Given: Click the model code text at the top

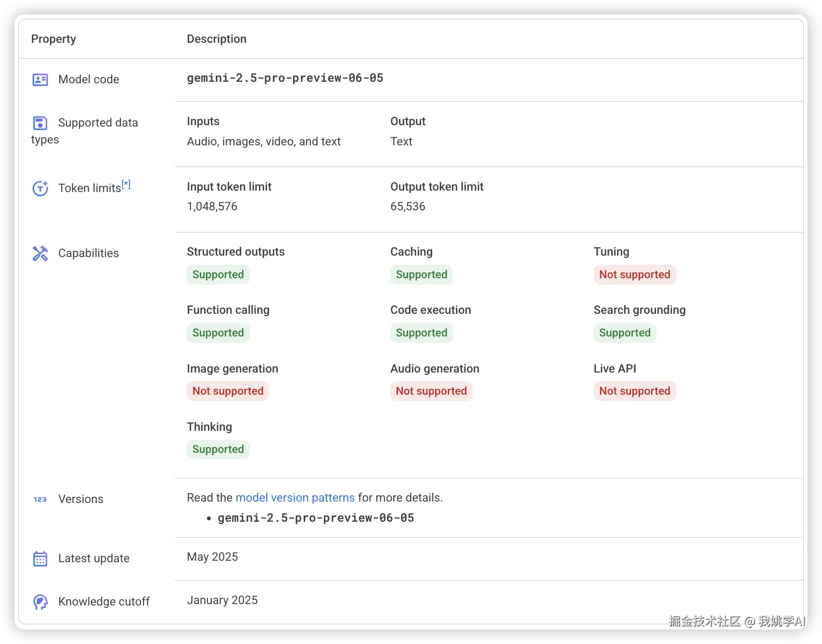Looking at the screenshot, I should click(285, 78).
